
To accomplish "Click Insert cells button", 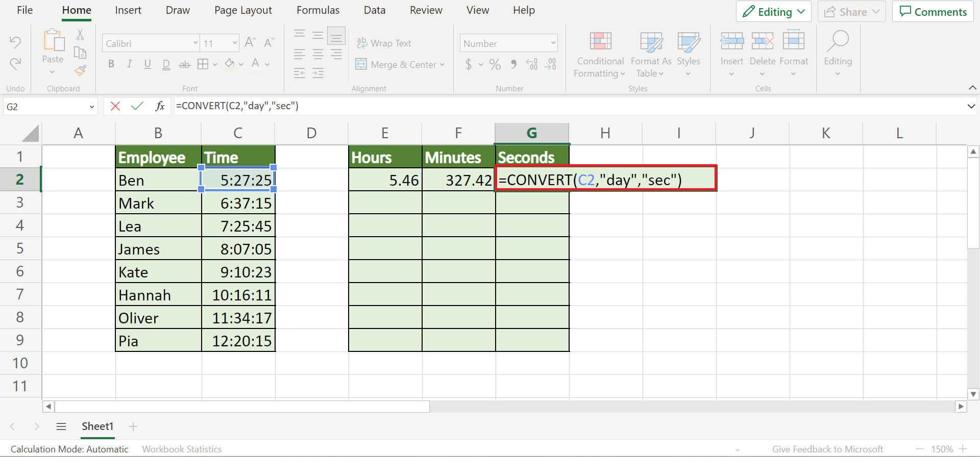I will [x=731, y=55].
